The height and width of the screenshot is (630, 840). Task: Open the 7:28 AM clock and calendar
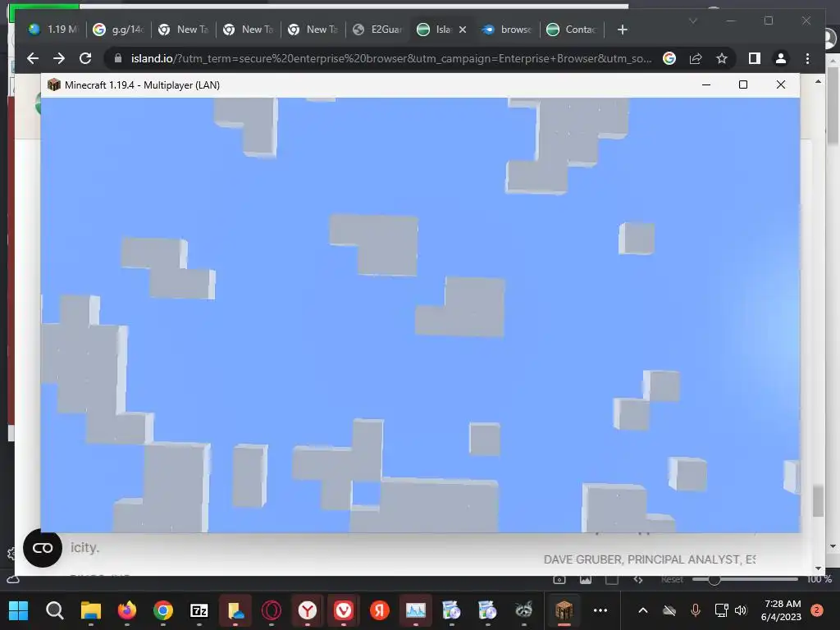(x=782, y=610)
